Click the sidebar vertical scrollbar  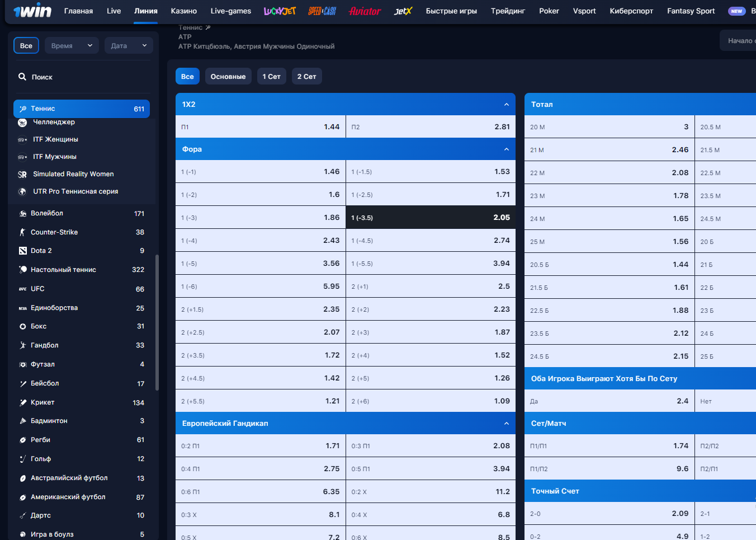coord(157,322)
